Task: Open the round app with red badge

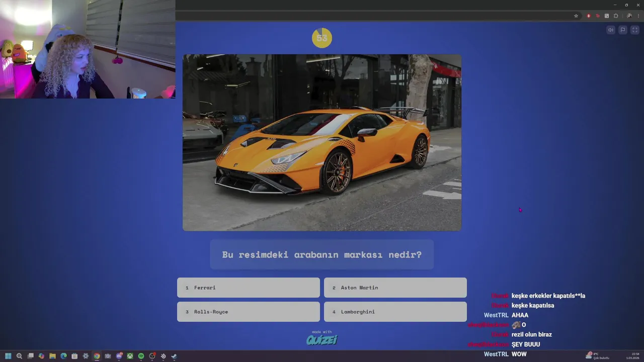Action: pos(152,356)
